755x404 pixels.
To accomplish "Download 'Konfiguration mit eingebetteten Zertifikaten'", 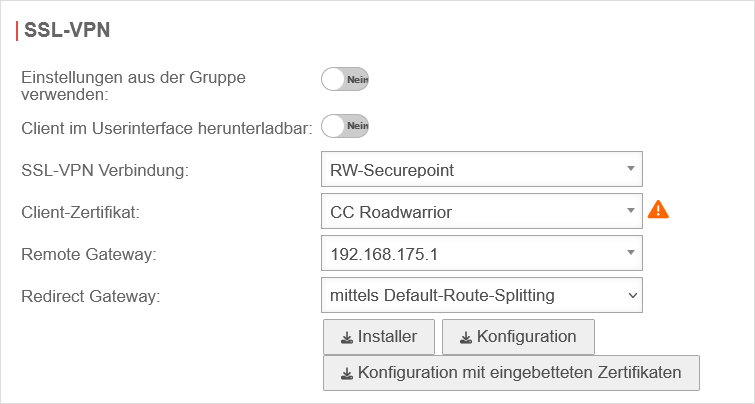I will tap(511, 373).
